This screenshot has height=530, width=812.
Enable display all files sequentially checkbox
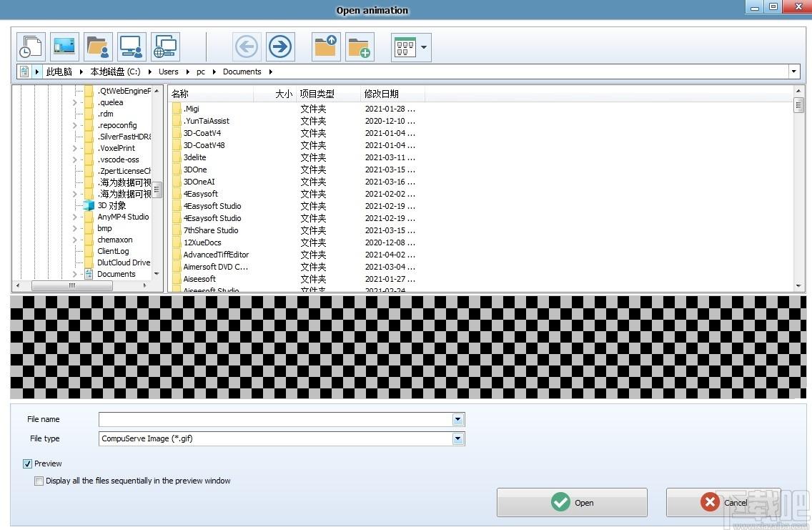pyautogui.click(x=39, y=481)
